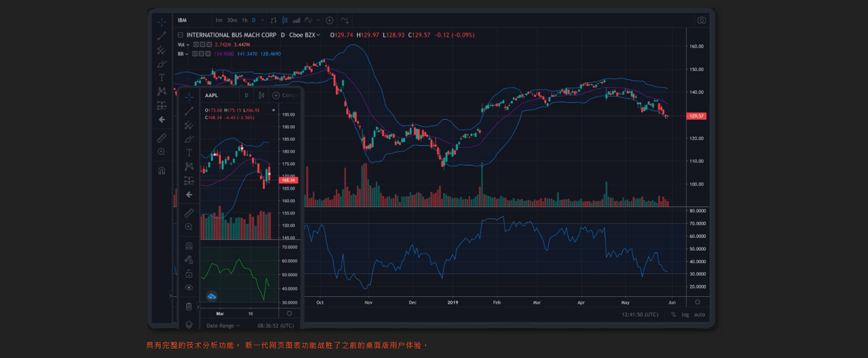
Task: Click the 12:41:50 (UTC) timezone clock
Action: click(640, 315)
